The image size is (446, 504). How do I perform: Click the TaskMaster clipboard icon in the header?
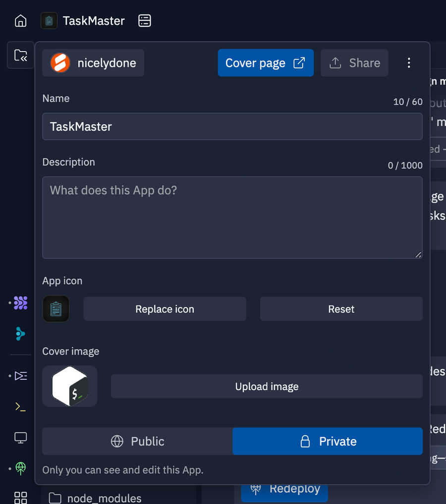click(49, 21)
